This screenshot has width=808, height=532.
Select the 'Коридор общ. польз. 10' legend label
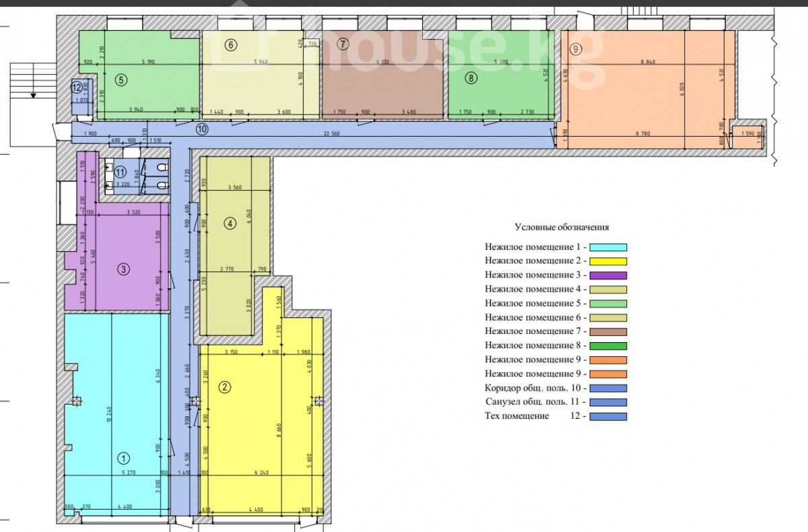click(532, 389)
